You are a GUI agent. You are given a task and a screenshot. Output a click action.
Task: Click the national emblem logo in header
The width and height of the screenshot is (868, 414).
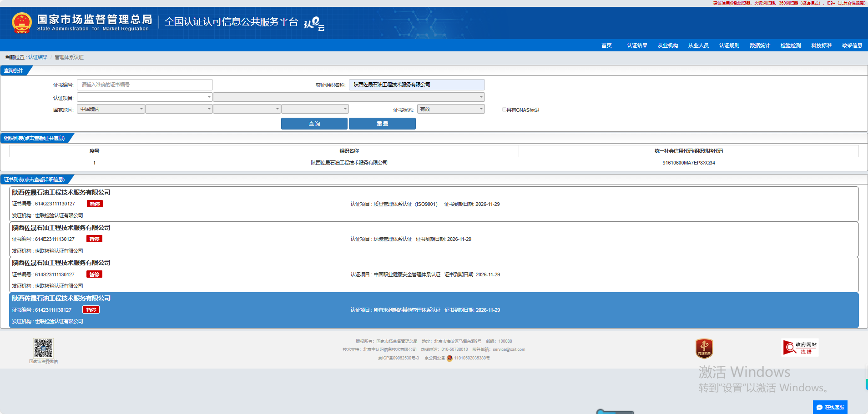coord(21,23)
